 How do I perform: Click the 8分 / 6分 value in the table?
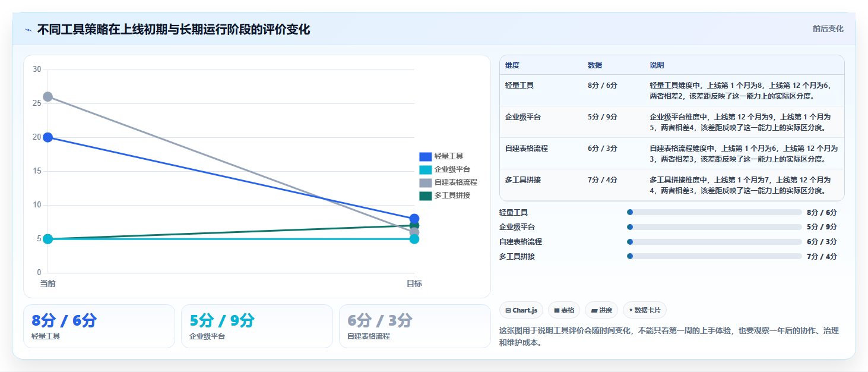click(x=603, y=86)
